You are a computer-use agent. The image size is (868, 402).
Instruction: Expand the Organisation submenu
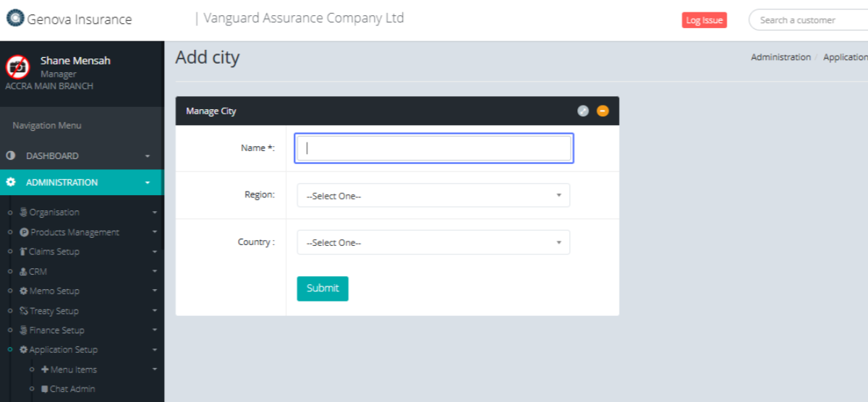(154, 213)
